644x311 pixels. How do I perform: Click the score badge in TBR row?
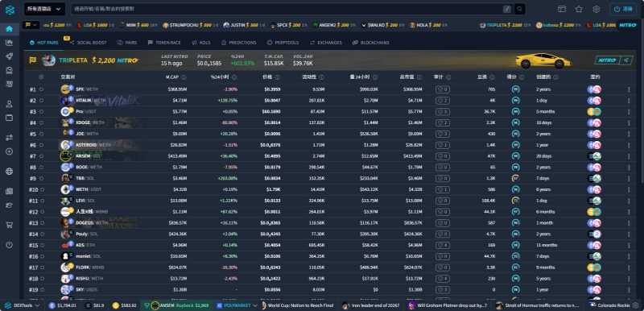(x=515, y=178)
